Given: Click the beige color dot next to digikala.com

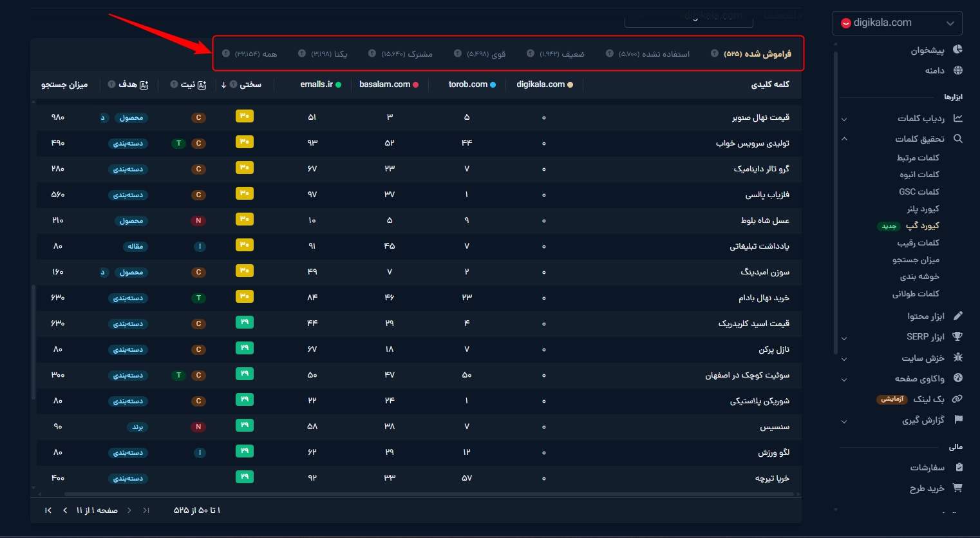Looking at the screenshot, I should (570, 84).
